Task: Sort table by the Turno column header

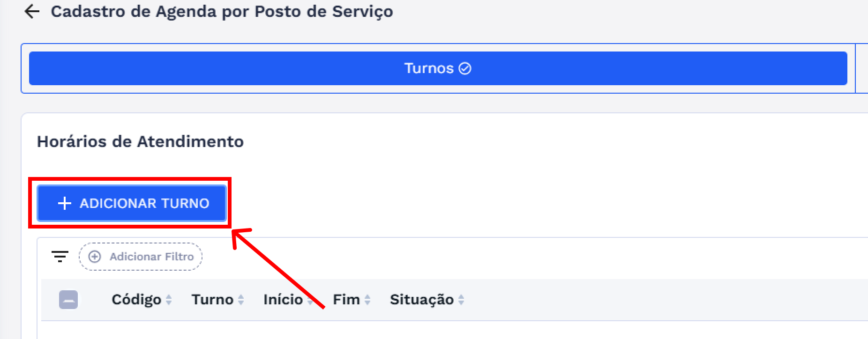Action: coord(212,300)
